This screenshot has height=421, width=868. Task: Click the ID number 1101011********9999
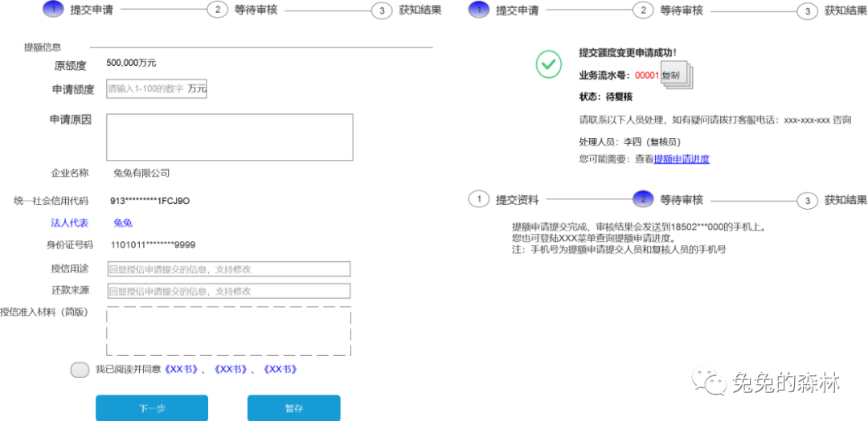pos(154,244)
